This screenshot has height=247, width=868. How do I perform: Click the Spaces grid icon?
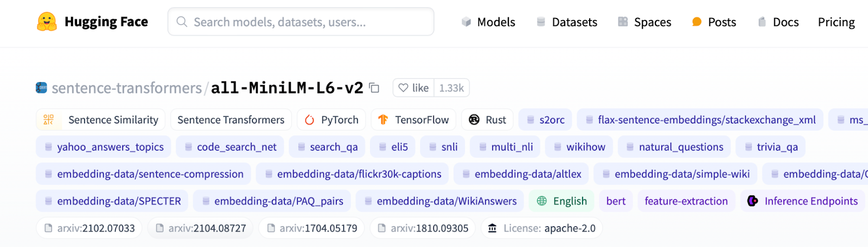(623, 22)
